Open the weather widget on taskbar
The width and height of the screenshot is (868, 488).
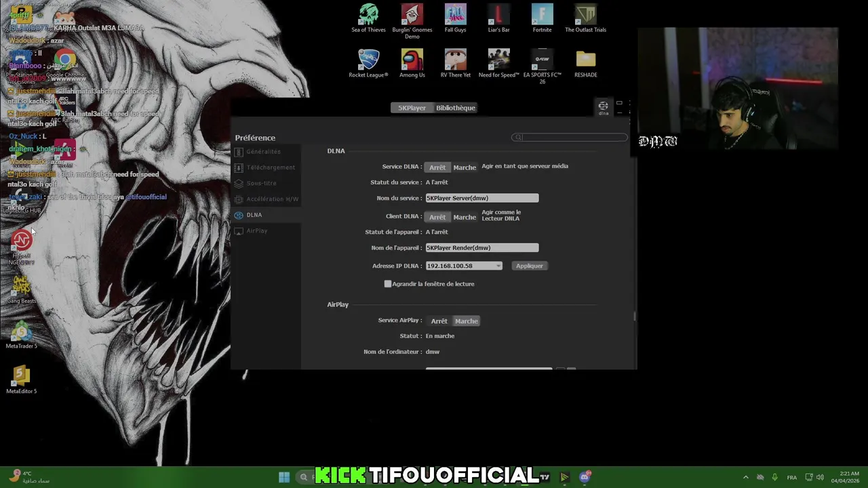click(x=28, y=477)
